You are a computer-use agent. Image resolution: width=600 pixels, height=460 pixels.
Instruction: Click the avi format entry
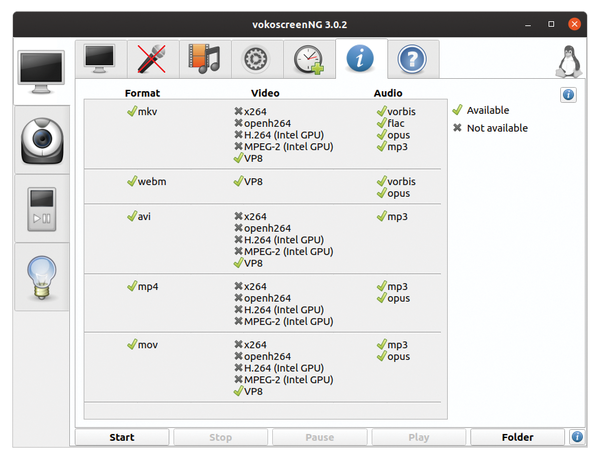139,216
